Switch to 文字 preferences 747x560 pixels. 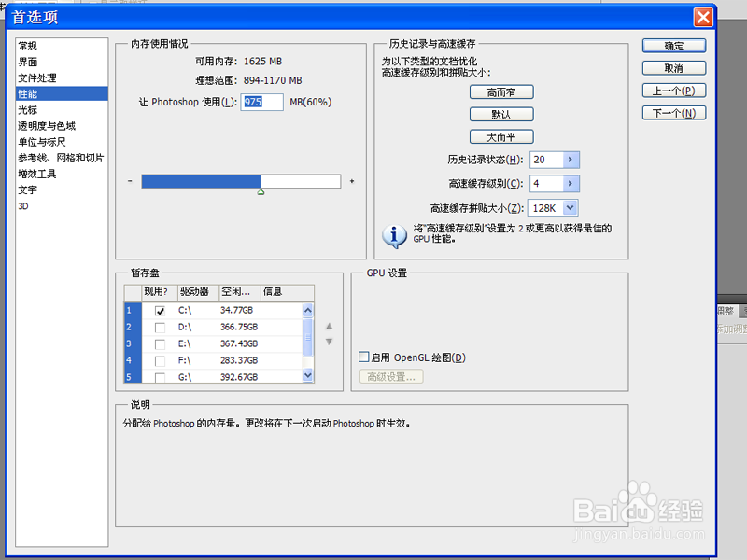(x=28, y=189)
